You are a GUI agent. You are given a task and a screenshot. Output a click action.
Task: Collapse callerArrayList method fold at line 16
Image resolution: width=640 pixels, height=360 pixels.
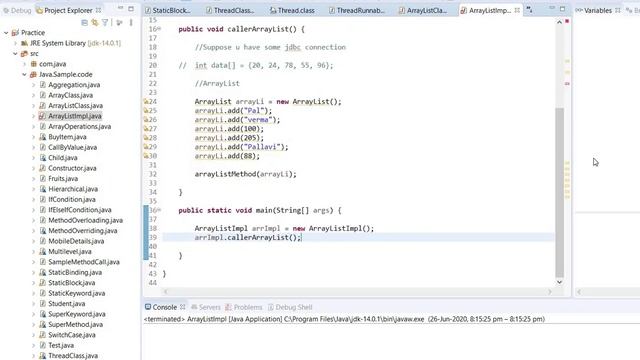pos(159,29)
